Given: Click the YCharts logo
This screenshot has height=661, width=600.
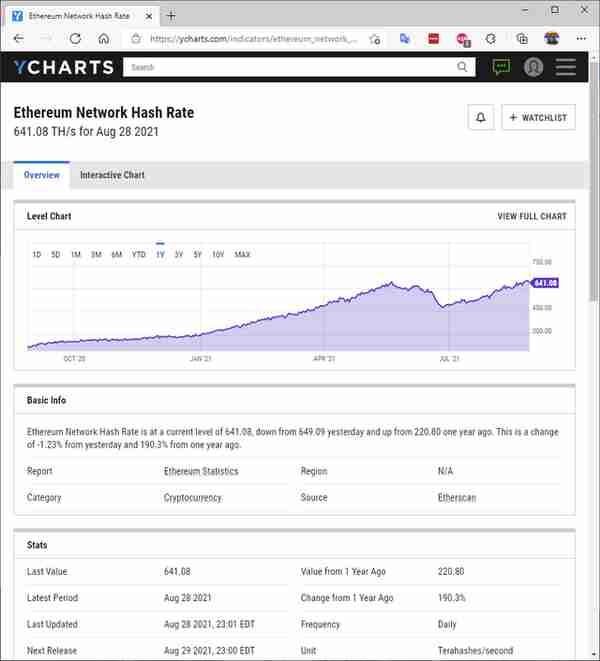Looking at the screenshot, I should pyautogui.click(x=63, y=67).
